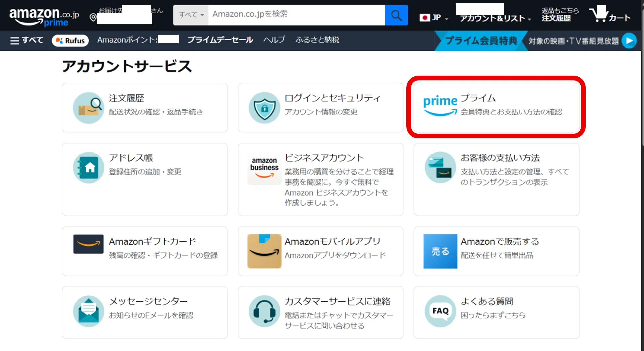The image size is (644, 351).
Task: Click the shield lock security icon
Action: (264, 108)
